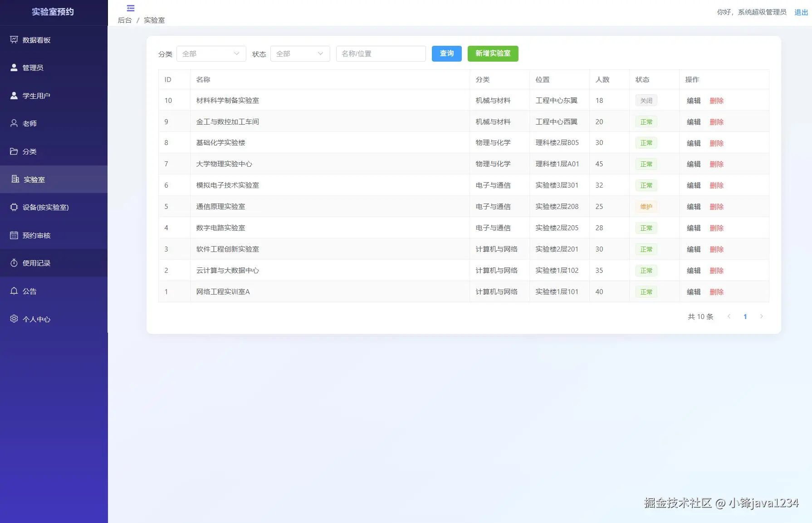The image size is (812, 523).
Task: Open 管理员 menu item
Action: point(54,68)
